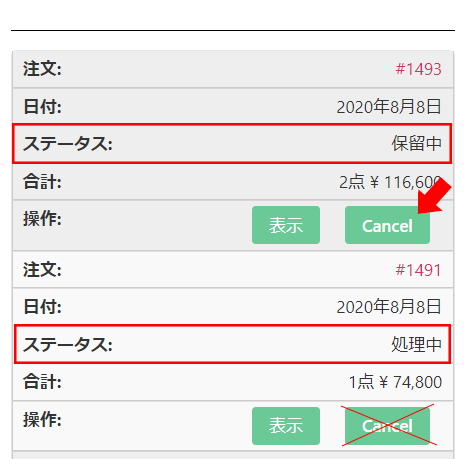Viewport: 464px width, 459px height.
Task: Open order number #1491 link
Action: click(418, 270)
